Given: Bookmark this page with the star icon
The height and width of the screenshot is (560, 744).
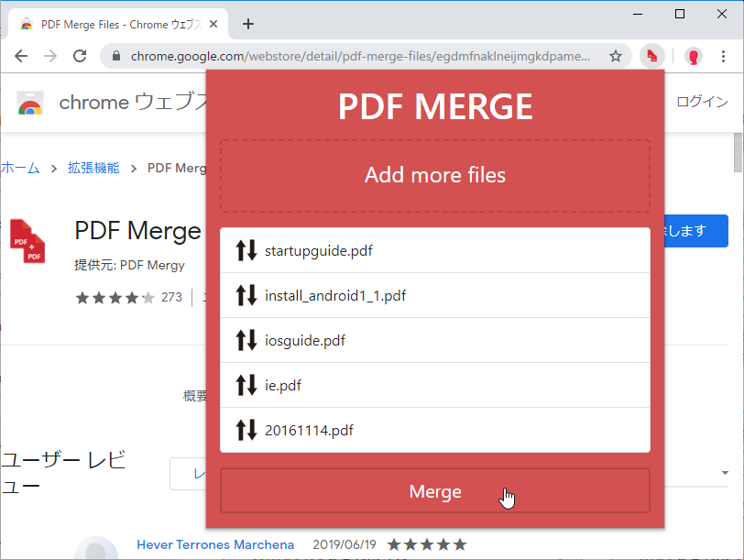Looking at the screenshot, I should (616, 57).
